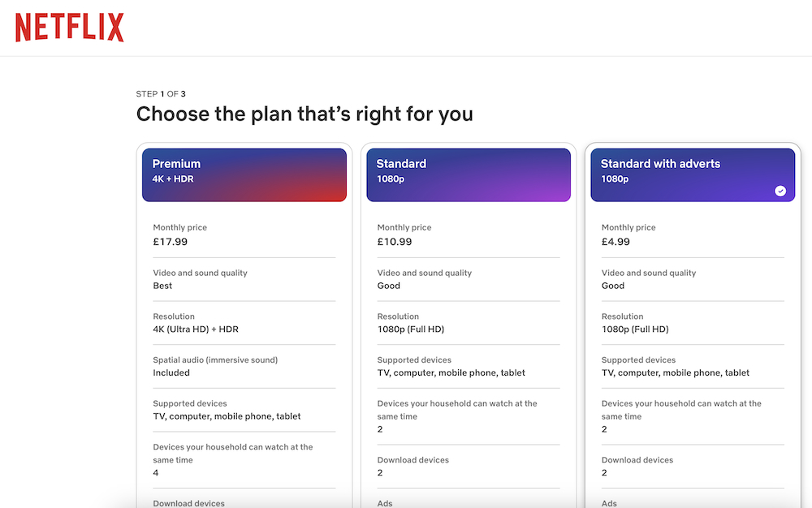
Task: Select the Standard 1080p plan header
Action: (x=469, y=174)
